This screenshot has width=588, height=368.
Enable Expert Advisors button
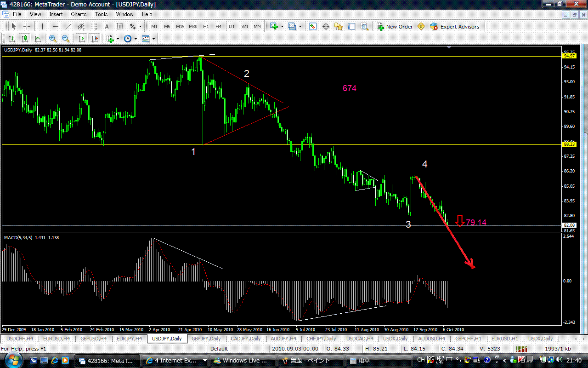point(455,27)
